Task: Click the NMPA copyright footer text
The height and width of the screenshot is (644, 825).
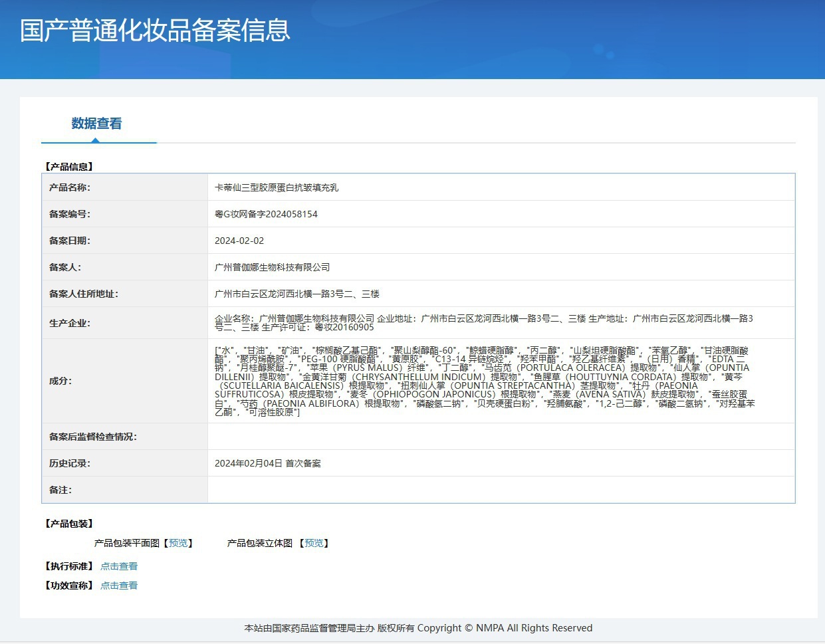Action: click(x=418, y=628)
